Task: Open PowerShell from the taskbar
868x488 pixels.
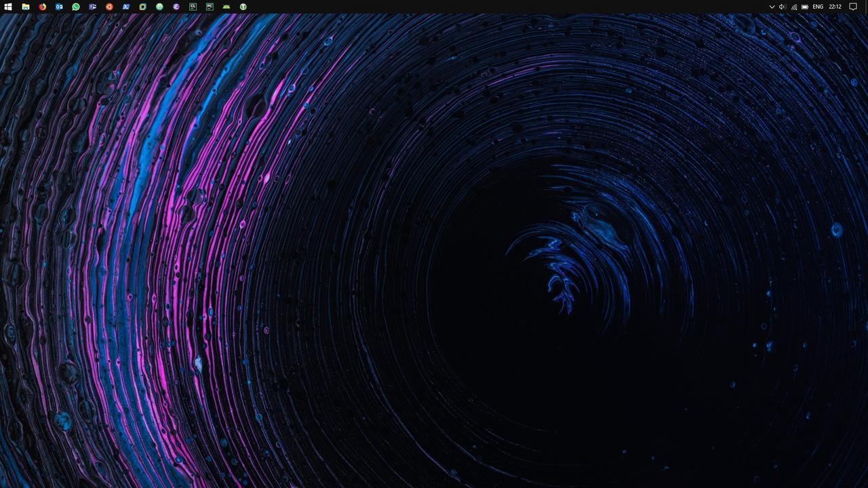Action: click(x=126, y=7)
